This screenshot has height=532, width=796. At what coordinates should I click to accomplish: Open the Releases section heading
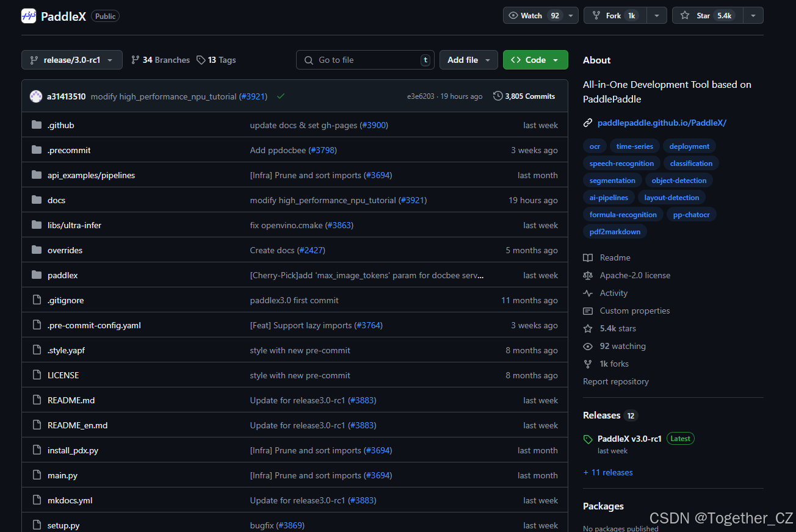tap(601, 415)
